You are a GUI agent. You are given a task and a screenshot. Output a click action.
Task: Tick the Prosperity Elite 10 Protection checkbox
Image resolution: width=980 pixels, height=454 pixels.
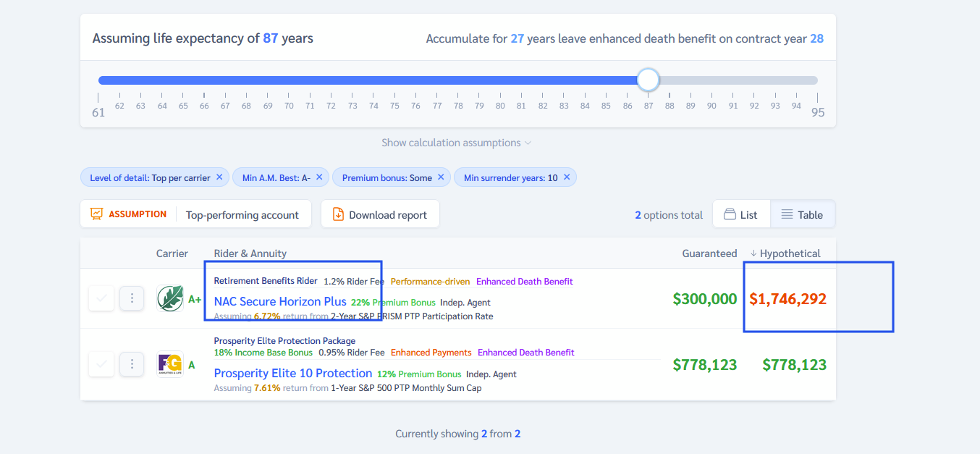[101, 364]
